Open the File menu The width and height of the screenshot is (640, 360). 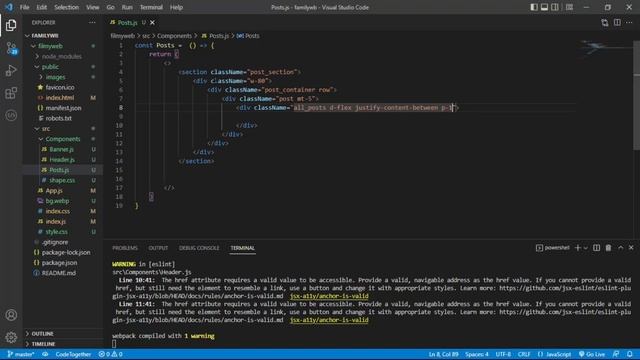pyautogui.click(x=24, y=7)
